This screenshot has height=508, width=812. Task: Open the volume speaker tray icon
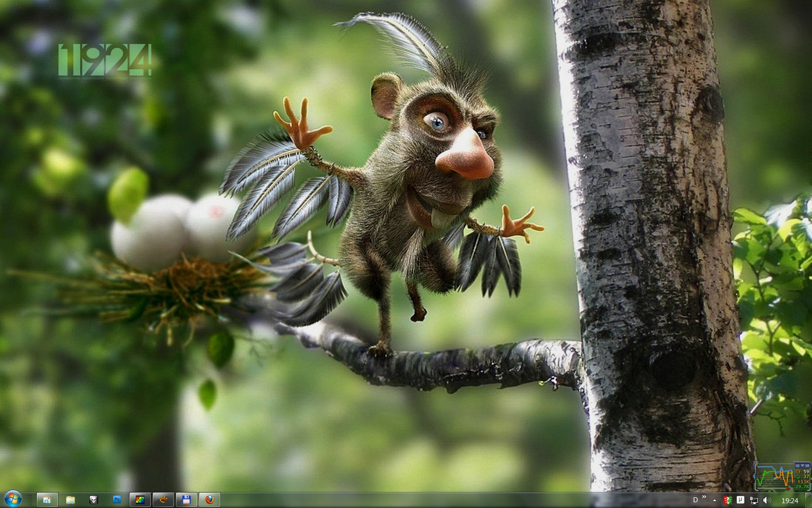click(767, 500)
